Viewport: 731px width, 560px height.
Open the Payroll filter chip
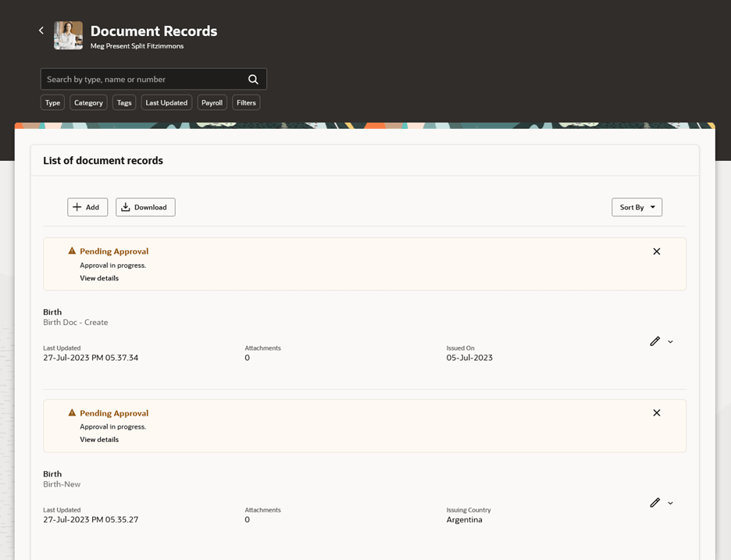pos(212,102)
